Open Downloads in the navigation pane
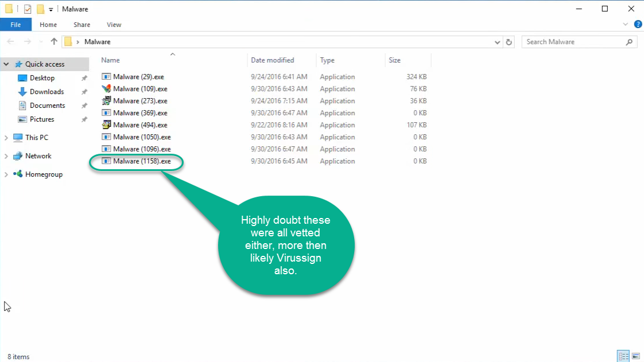This screenshot has width=644, height=362. click(x=47, y=92)
